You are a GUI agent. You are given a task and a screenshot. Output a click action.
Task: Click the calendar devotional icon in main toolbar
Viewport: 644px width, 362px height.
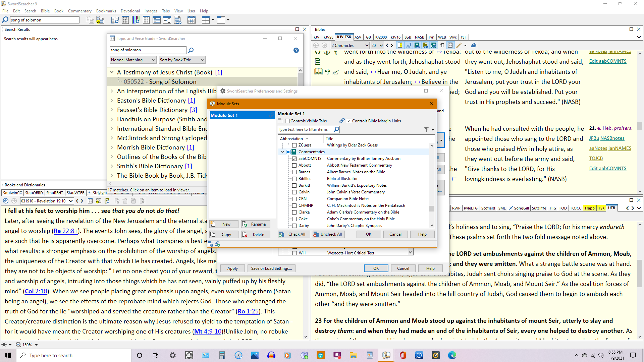point(192,20)
